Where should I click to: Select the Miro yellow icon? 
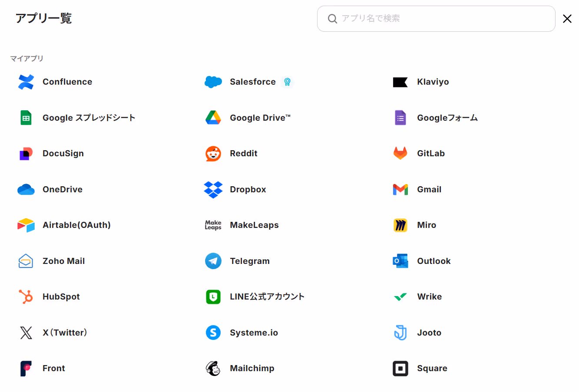coord(400,225)
